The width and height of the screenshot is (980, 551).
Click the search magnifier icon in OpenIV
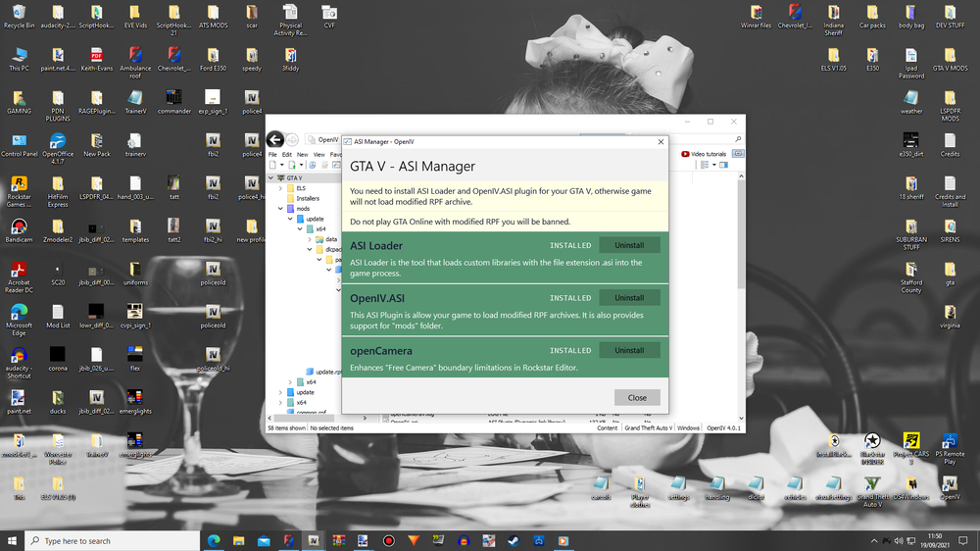pyautogui.click(x=738, y=139)
